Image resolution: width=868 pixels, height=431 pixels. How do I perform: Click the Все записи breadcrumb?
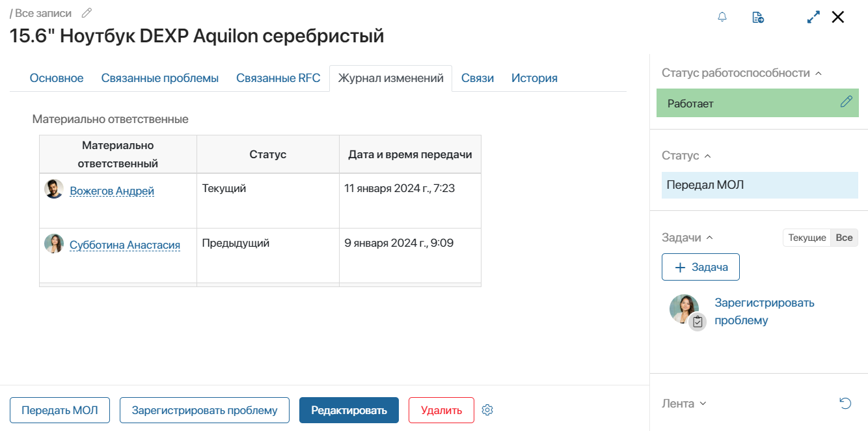pyautogui.click(x=43, y=13)
